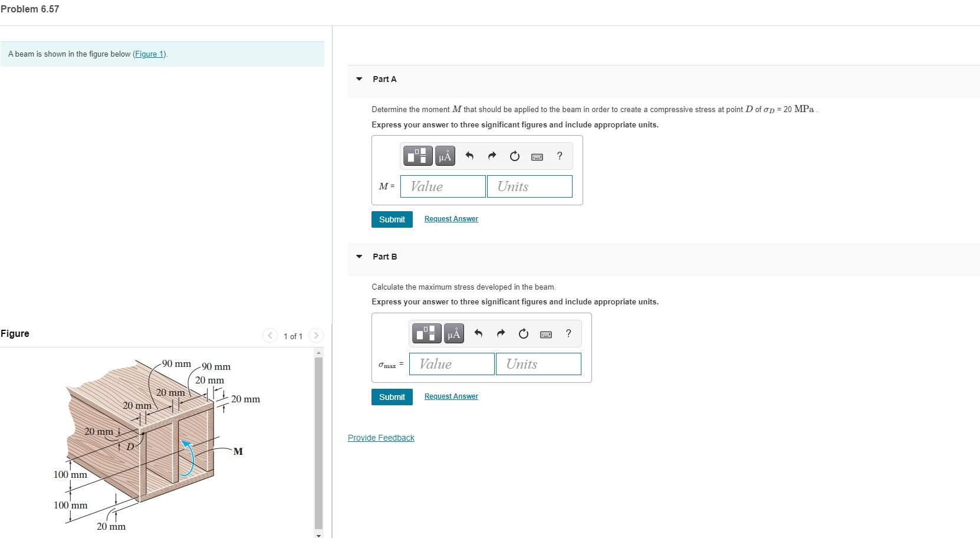Open help question mark in Part A
The image size is (980, 538).
pos(560,156)
